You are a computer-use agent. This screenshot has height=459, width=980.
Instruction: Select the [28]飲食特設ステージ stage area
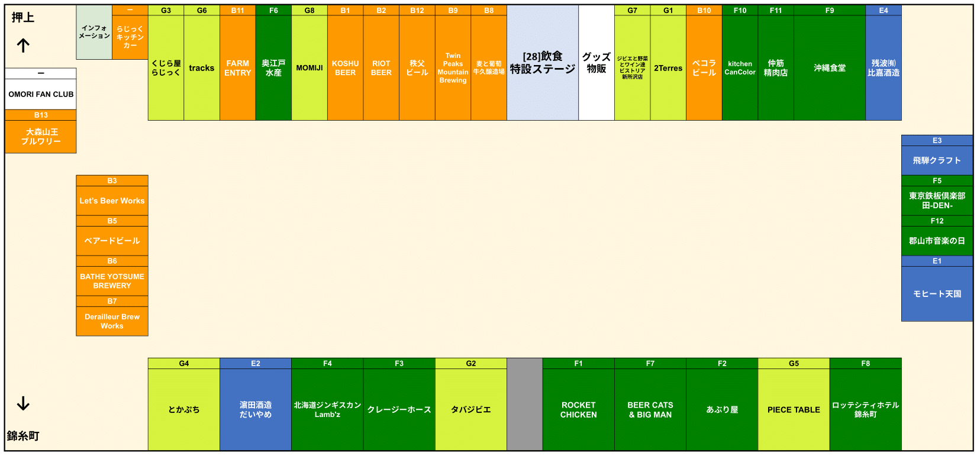click(x=542, y=63)
